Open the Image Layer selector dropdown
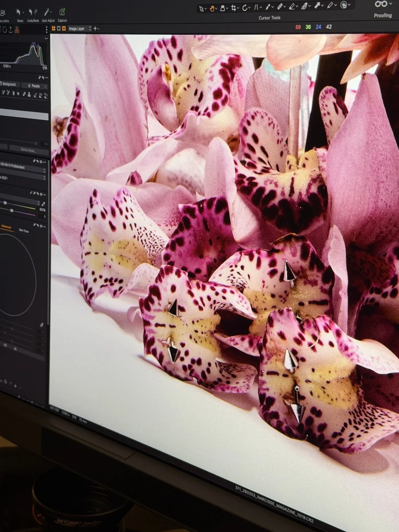The width and height of the screenshot is (399, 532). 80,29
